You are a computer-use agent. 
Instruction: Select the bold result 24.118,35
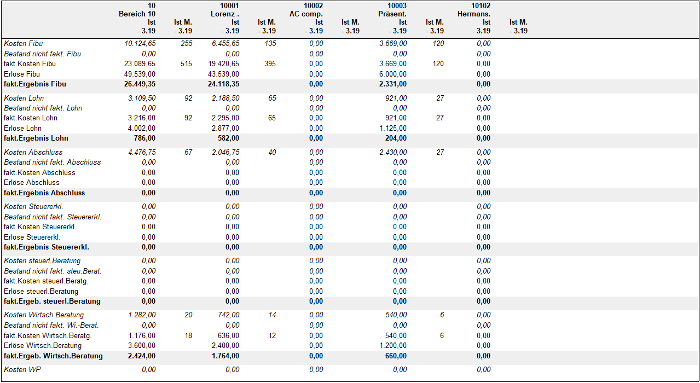[223, 84]
